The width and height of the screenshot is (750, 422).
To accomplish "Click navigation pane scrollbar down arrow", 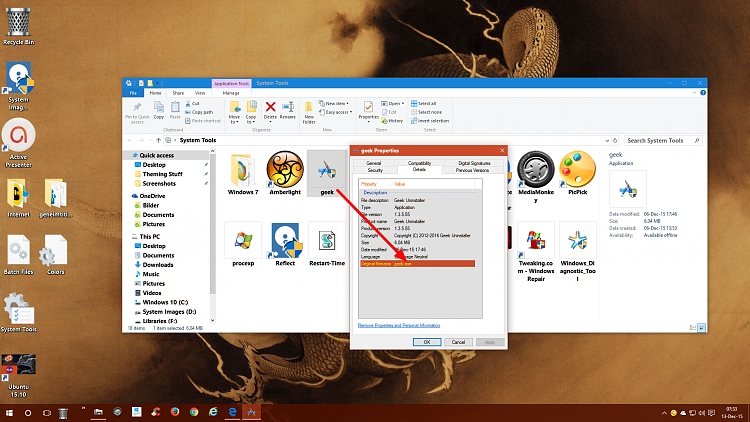I will [x=213, y=321].
